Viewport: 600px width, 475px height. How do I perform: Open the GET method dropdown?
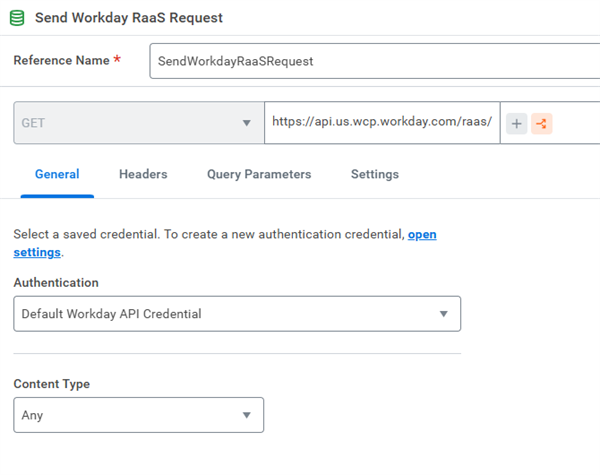point(139,123)
